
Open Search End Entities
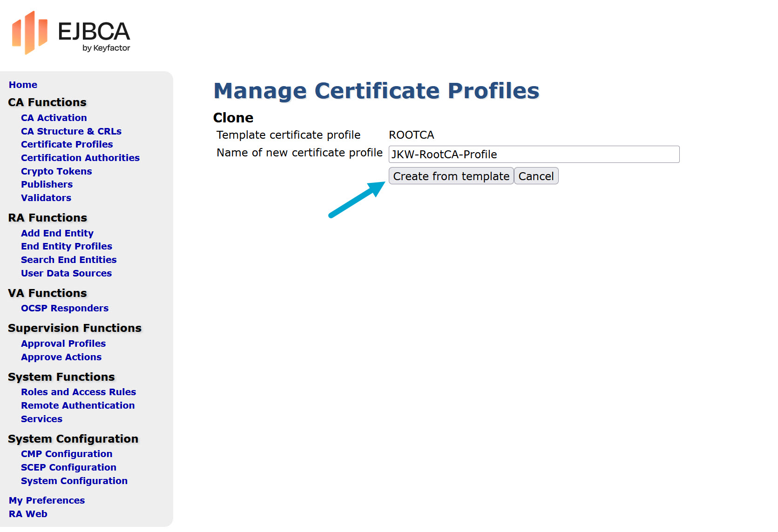coord(68,260)
